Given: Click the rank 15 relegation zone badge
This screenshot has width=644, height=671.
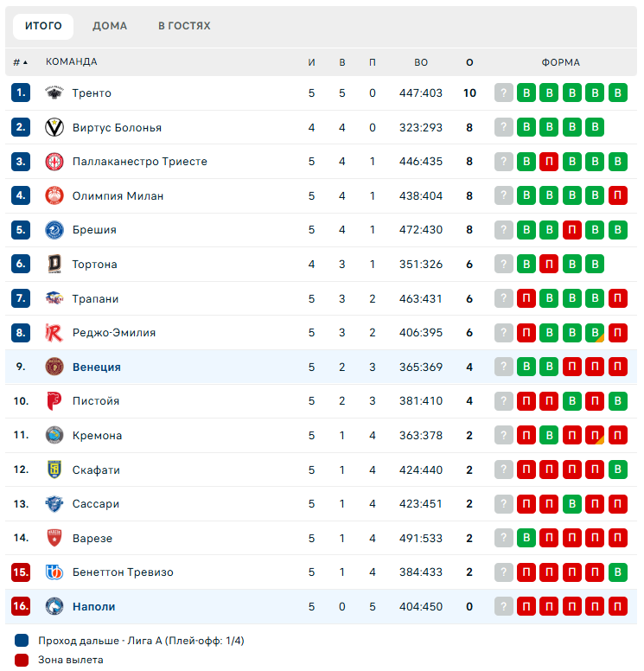Looking at the screenshot, I should pos(22,572).
